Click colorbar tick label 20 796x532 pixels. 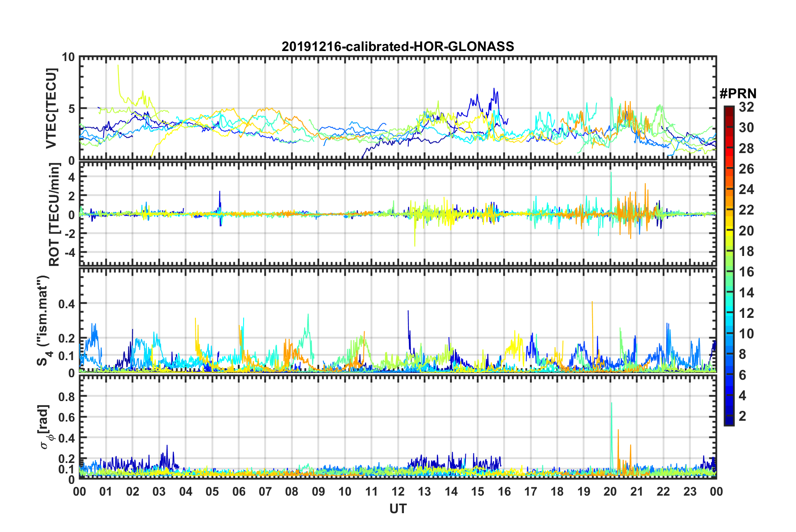(x=746, y=230)
